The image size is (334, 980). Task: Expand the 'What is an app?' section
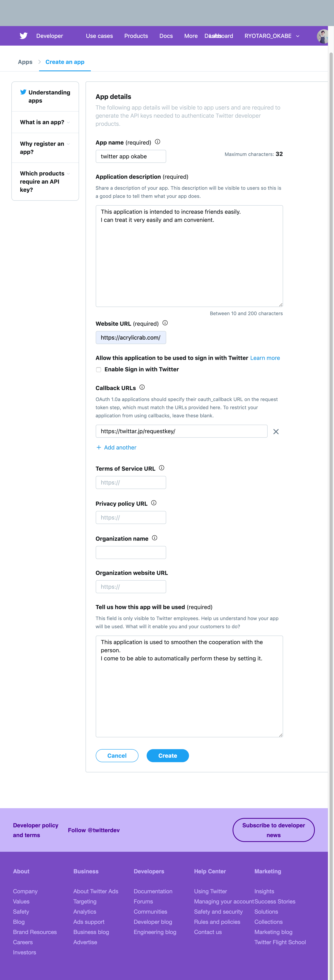click(x=45, y=122)
